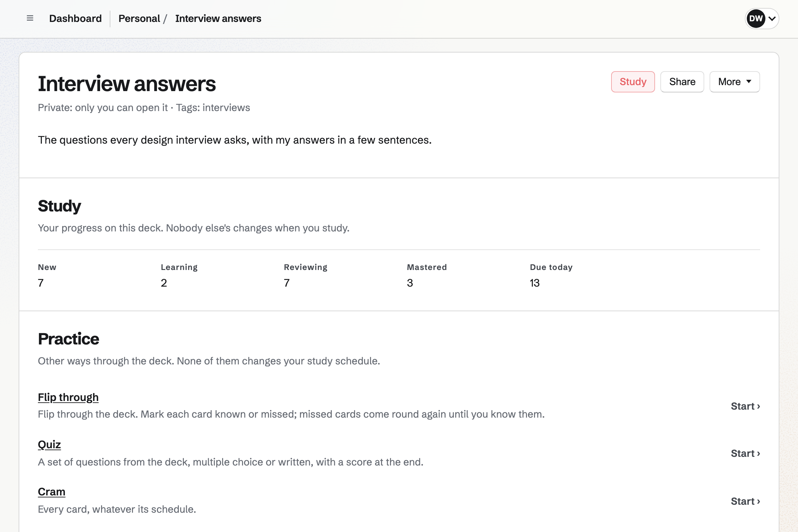Click the Reviewing count 7
798x532 pixels.
[287, 283]
